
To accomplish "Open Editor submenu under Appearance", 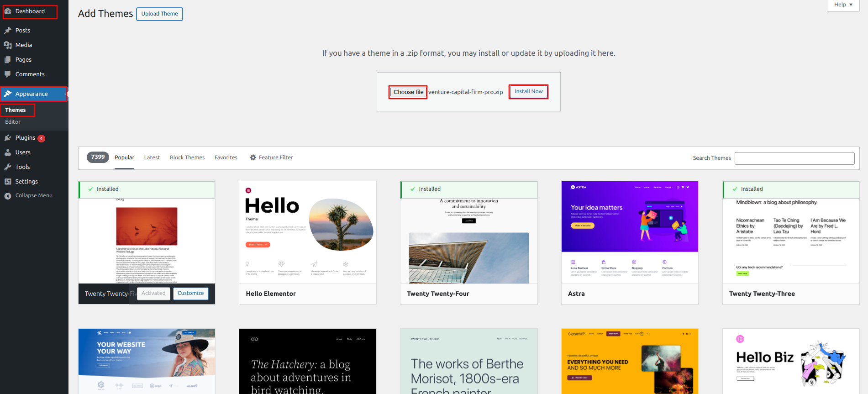I will (x=13, y=122).
